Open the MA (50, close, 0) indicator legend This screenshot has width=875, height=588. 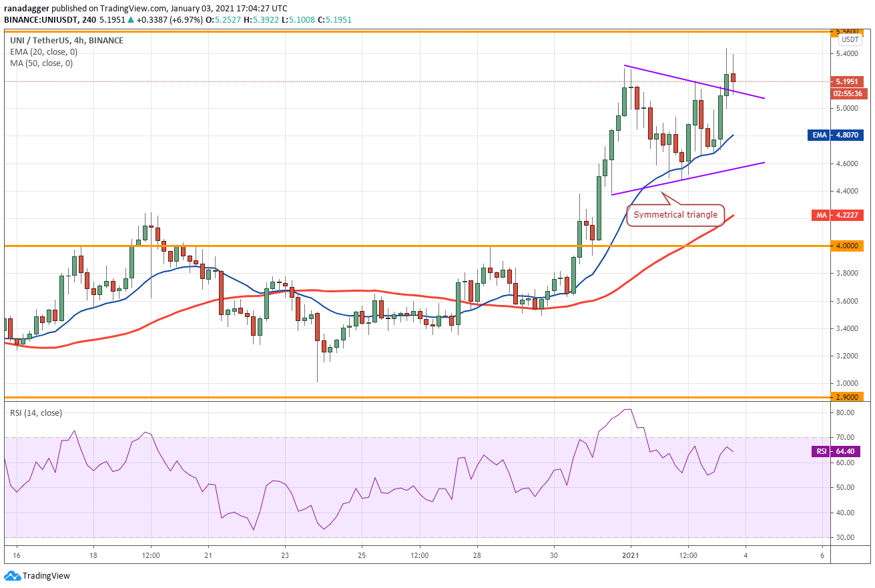click(41, 63)
